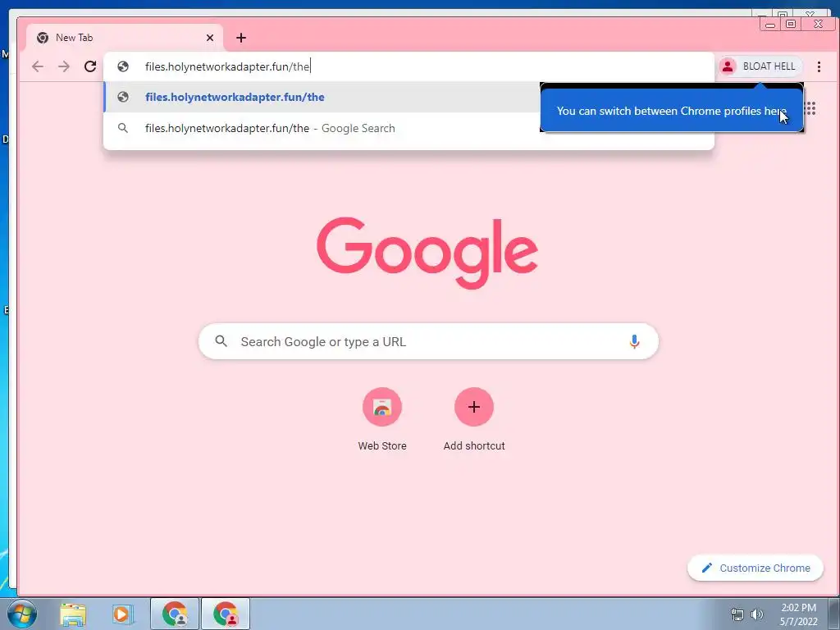Switch to the first Chrome taskbar window

[175, 614]
